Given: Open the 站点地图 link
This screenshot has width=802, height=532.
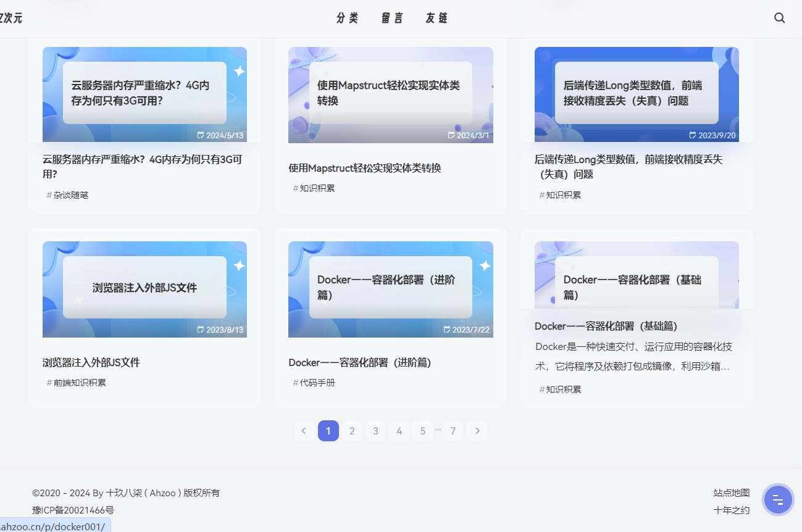Looking at the screenshot, I should pos(731,493).
